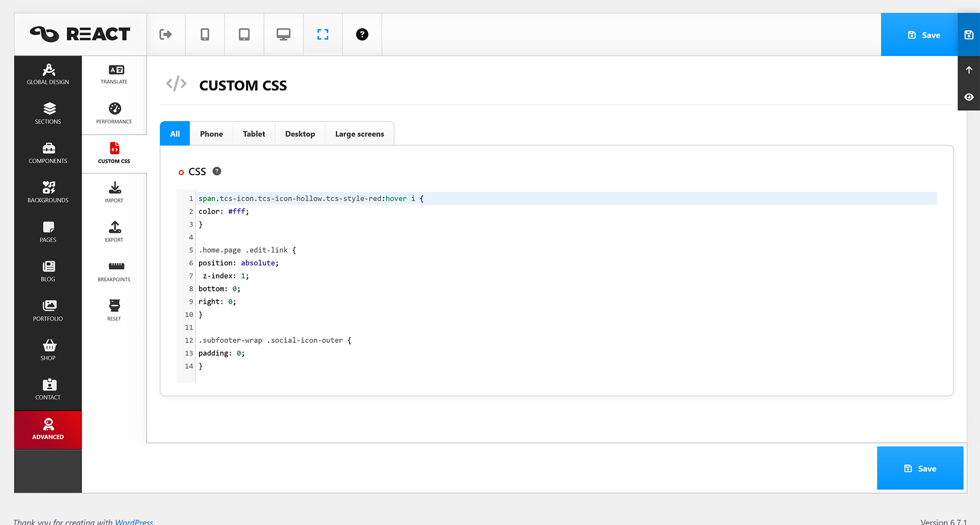Open the Performance settings
Screen dimensions: 980x525
click(x=114, y=113)
